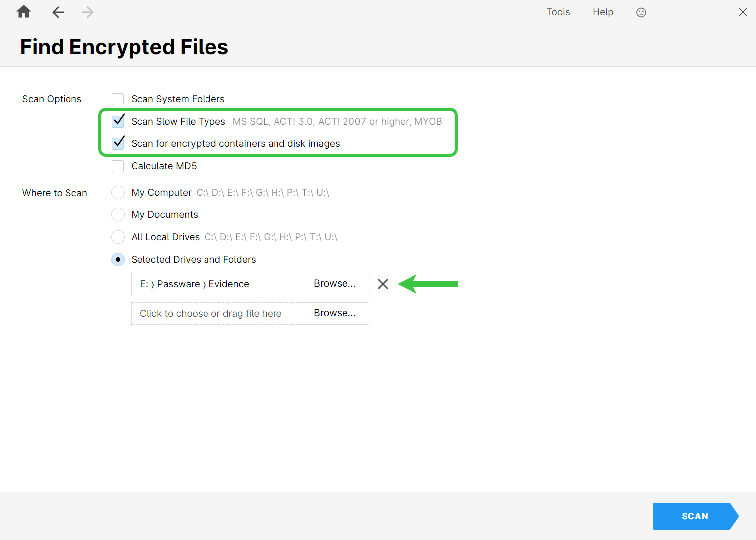Open the Help menu

[x=603, y=12]
